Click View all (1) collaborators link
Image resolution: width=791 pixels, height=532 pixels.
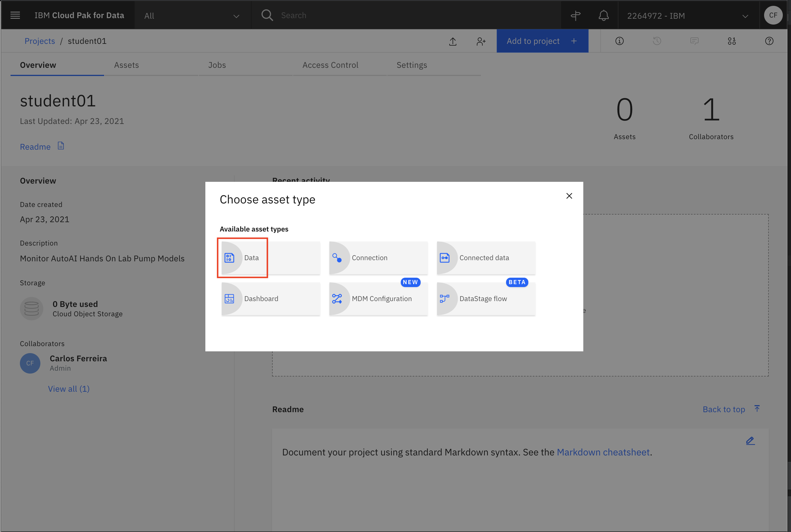(x=69, y=389)
